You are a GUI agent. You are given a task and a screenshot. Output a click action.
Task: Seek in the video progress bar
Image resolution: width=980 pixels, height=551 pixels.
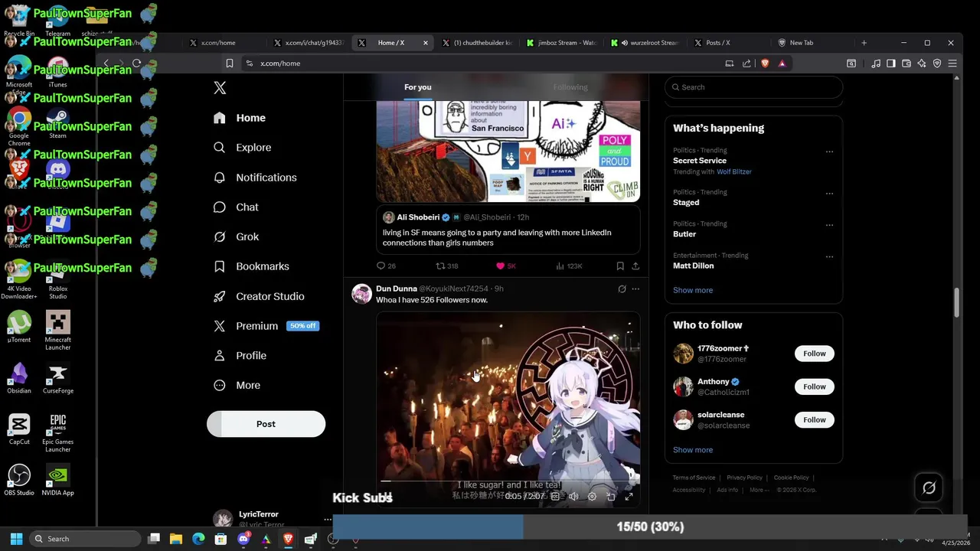pos(508,482)
